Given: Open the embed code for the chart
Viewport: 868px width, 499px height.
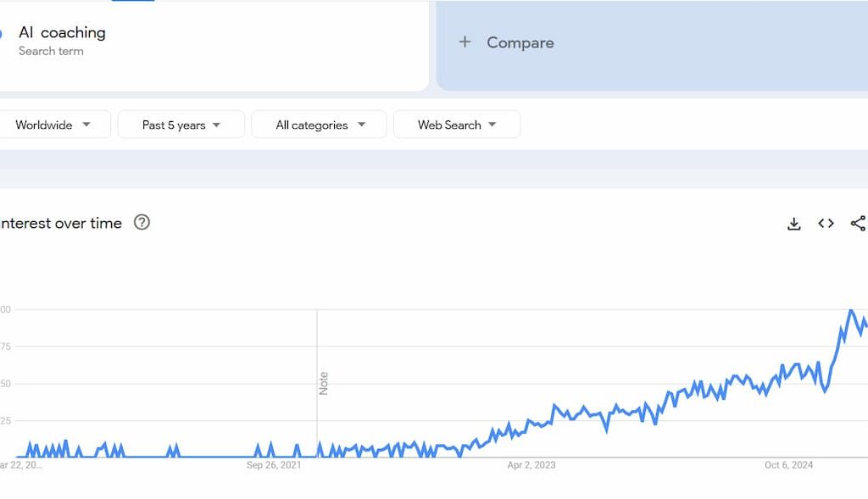Looking at the screenshot, I should tap(825, 223).
